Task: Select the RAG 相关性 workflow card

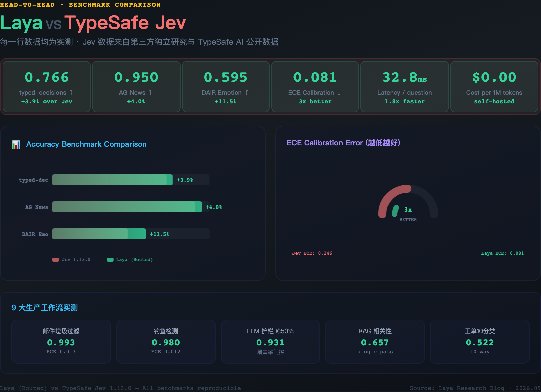Action: tap(375, 342)
